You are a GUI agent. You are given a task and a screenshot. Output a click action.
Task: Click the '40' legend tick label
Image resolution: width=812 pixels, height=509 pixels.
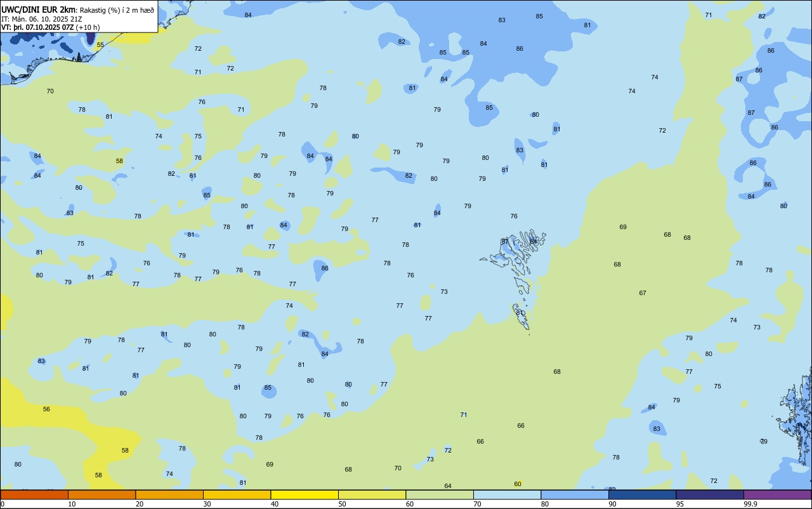tap(275, 504)
